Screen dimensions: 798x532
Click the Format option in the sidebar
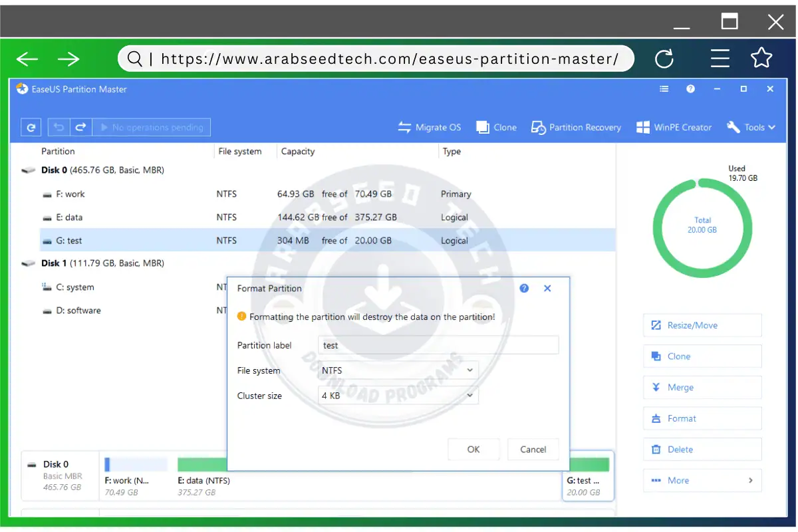pos(702,418)
